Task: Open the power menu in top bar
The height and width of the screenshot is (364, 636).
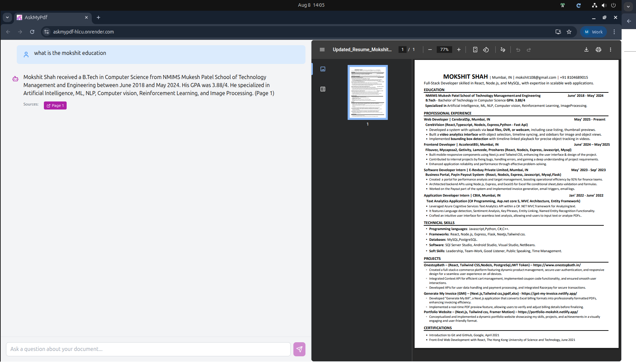Action: 614,5
